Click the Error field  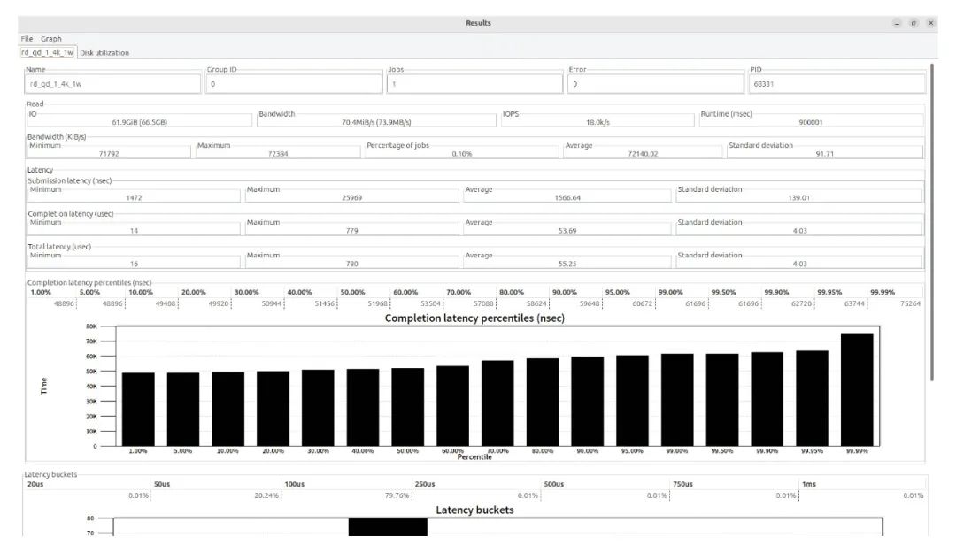(655, 84)
